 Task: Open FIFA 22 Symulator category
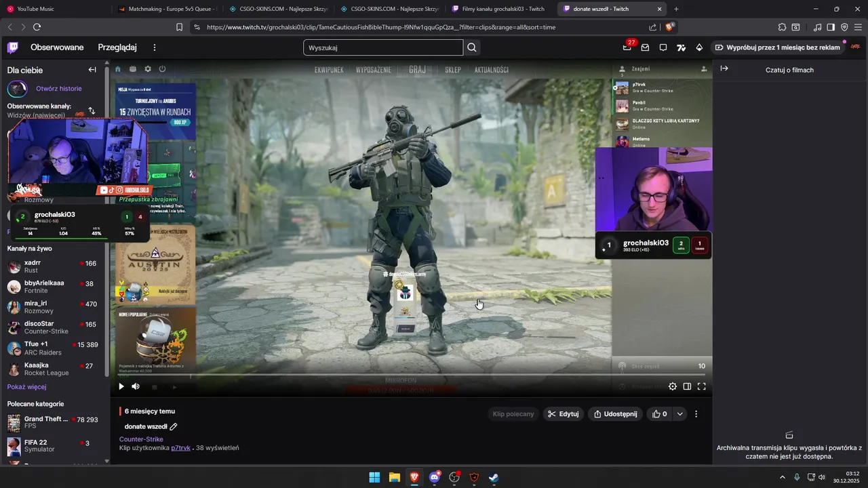click(x=54, y=446)
